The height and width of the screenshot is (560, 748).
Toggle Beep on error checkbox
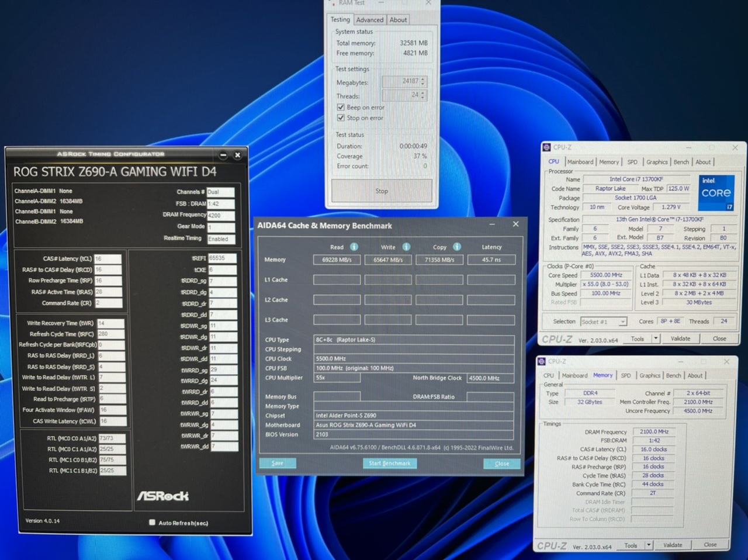(x=341, y=108)
